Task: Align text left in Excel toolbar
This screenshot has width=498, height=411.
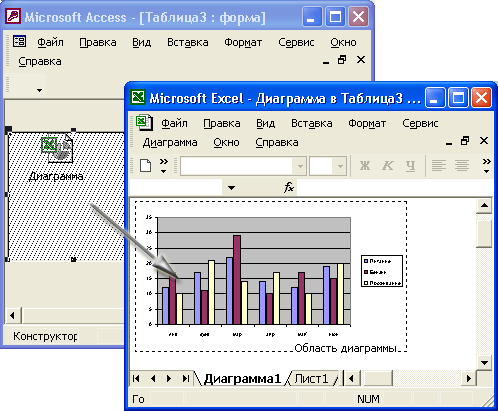Action: [439, 166]
